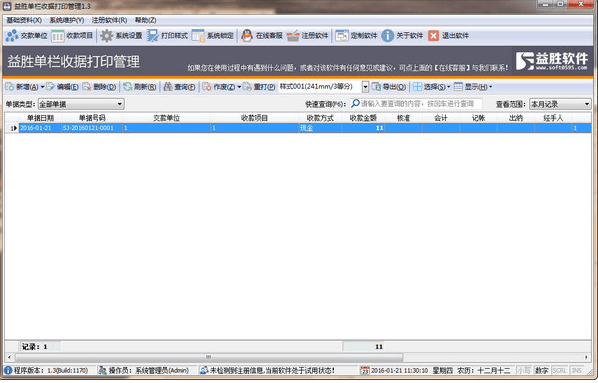
Task: Click the 未检测到注册信息 trial status message
Action: click(272, 371)
